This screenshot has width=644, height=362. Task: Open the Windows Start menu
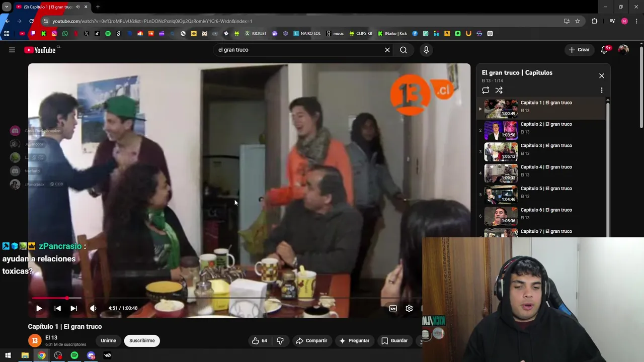coord(8,355)
